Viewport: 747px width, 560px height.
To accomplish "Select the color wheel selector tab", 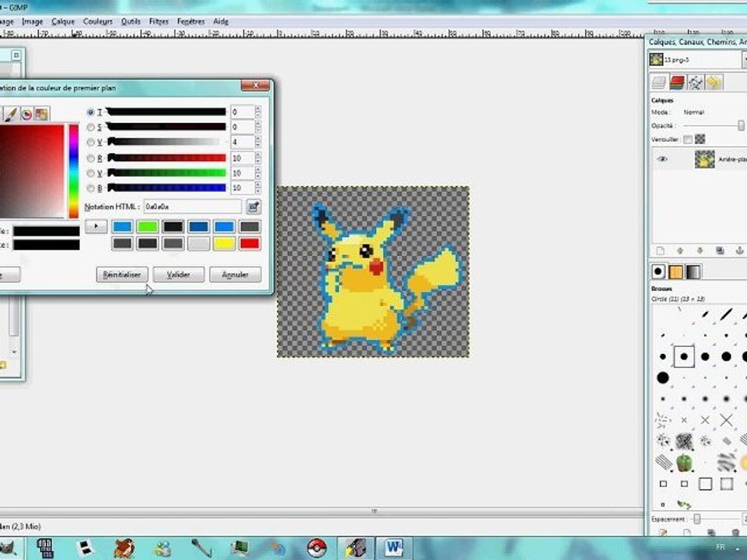I will click(26, 114).
